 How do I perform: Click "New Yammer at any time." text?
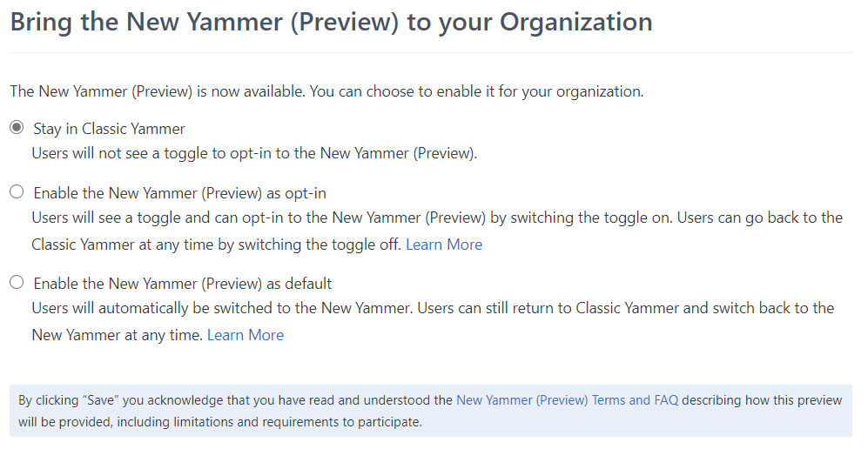[x=117, y=335]
